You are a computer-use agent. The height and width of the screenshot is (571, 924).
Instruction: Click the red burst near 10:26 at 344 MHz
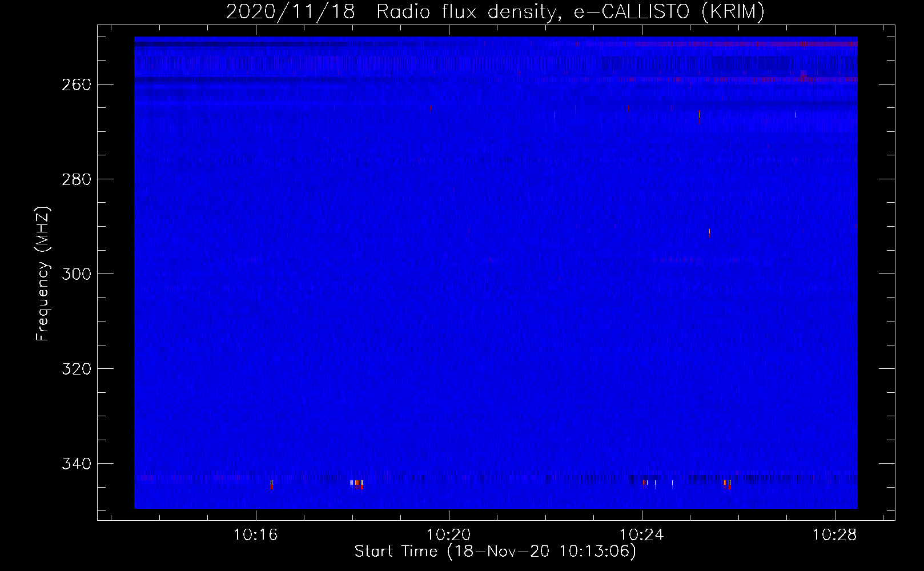click(x=727, y=484)
